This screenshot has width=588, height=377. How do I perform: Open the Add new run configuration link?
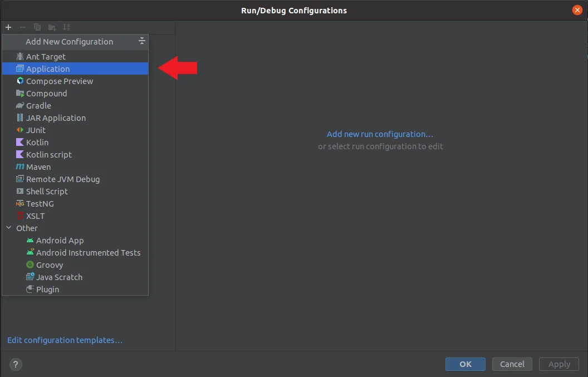[380, 134]
